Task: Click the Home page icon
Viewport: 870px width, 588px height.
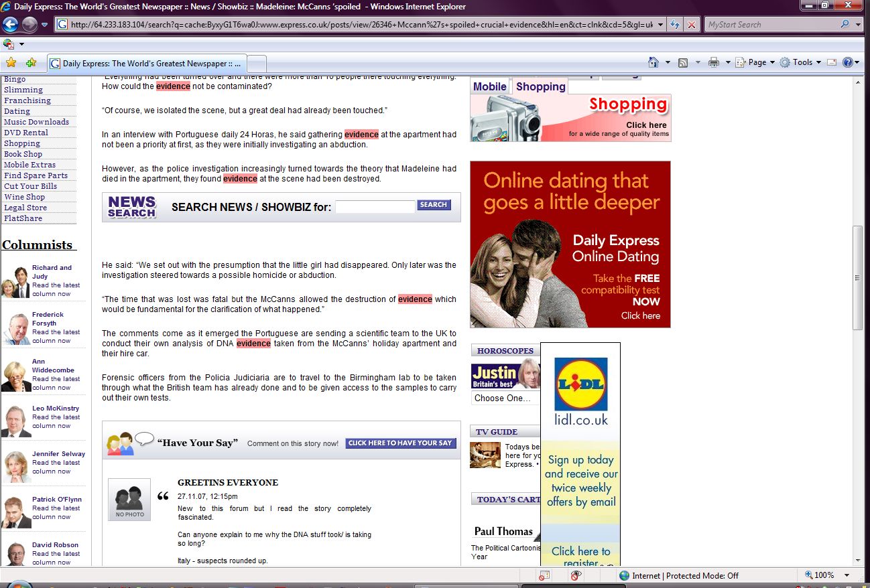Action: tap(654, 62)
